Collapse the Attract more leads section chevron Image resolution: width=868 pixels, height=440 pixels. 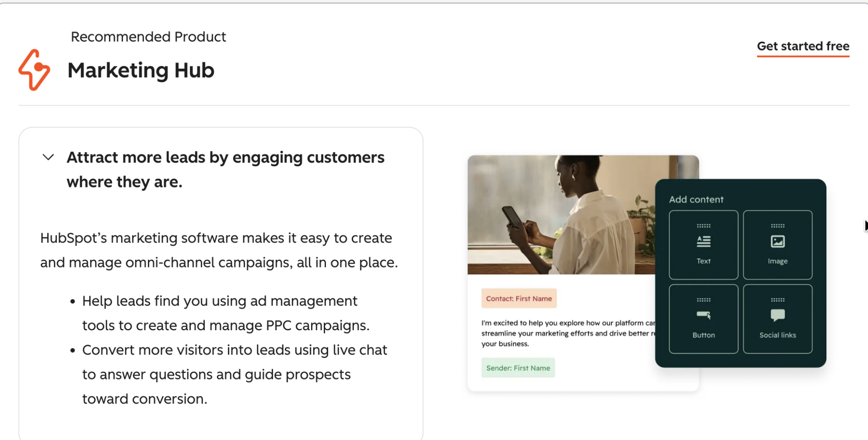48,157
